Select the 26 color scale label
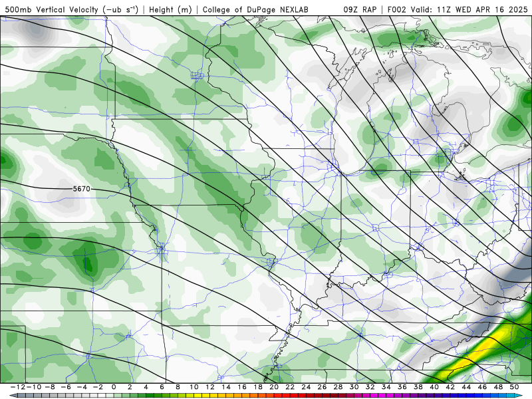Viewport: 532px width, 399px height. tap(322, 387)
